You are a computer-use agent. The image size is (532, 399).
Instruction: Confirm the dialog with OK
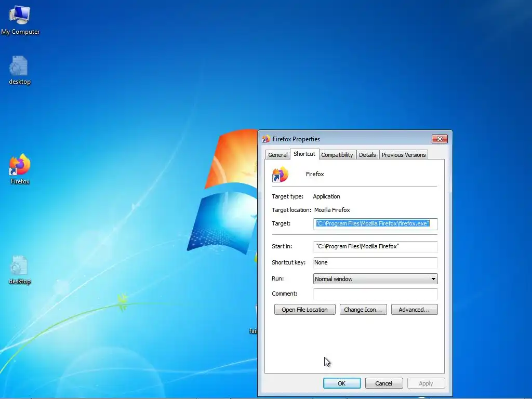tap(342, 383)
